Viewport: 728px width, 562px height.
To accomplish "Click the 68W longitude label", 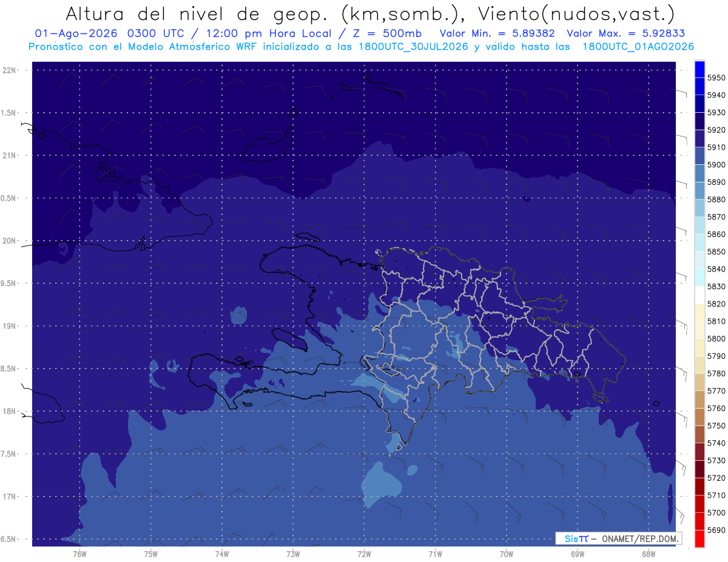I will coord(649,554).
